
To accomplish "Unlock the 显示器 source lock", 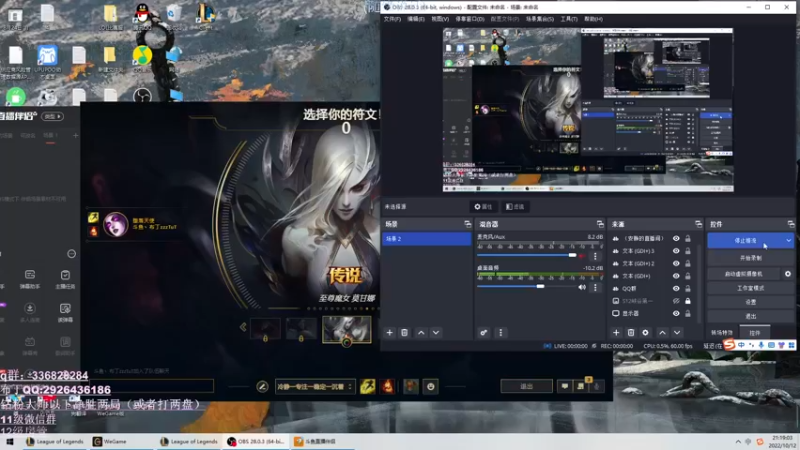I will [x=688, y=313].
